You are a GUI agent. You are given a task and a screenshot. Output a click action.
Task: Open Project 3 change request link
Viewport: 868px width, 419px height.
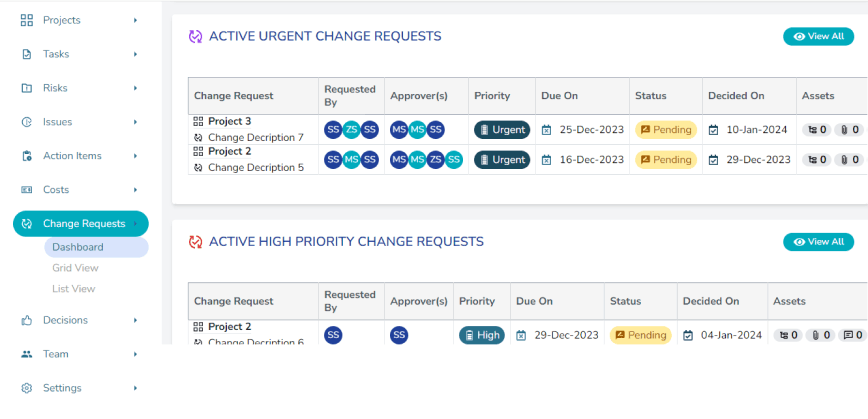pos(229,122)
